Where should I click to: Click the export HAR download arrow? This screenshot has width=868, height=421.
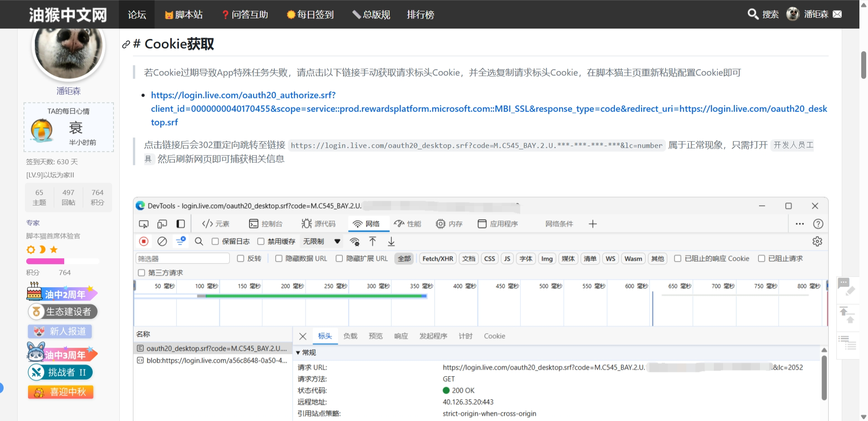pos(391,241)
